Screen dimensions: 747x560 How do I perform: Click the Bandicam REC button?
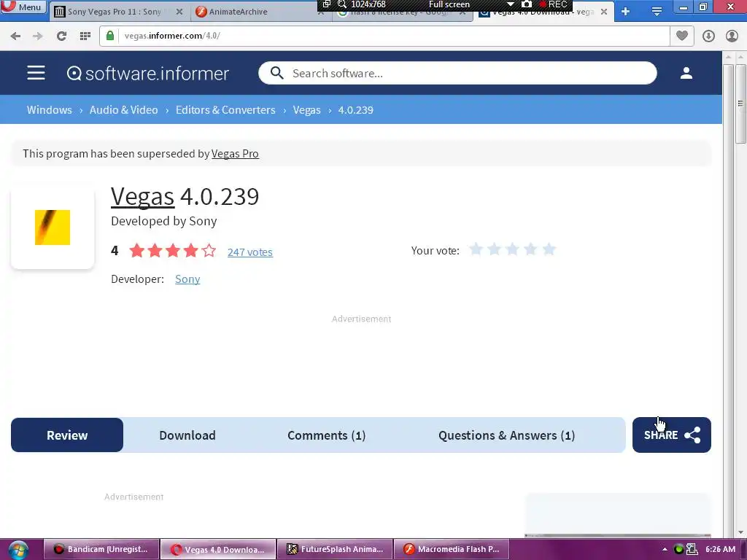point(554,4)
